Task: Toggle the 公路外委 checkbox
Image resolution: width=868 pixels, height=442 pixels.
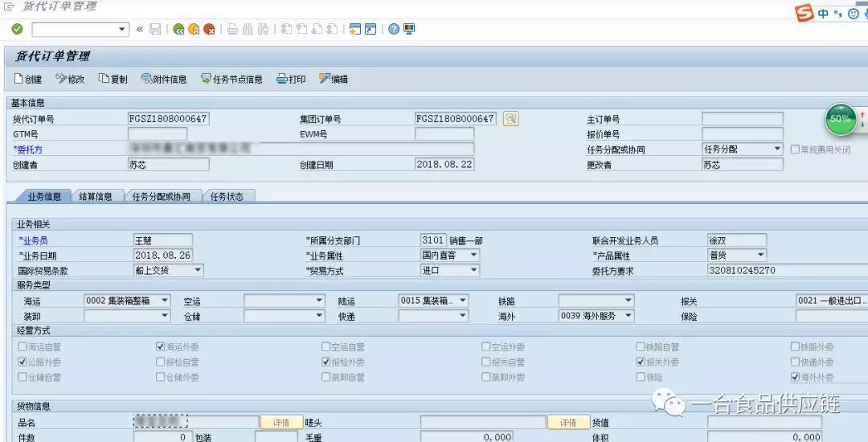Action: pos(22,362)
